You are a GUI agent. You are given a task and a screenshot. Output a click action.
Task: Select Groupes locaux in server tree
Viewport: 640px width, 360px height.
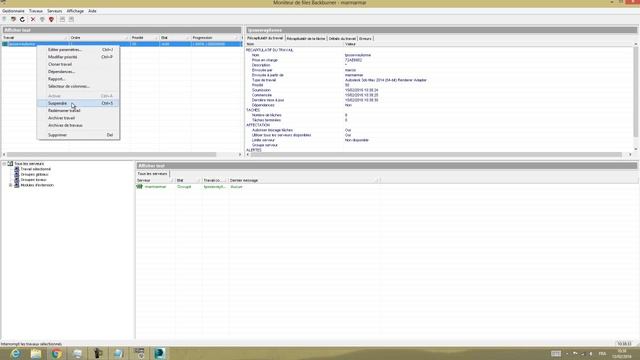pyautogui.click(x=33, y=180)
